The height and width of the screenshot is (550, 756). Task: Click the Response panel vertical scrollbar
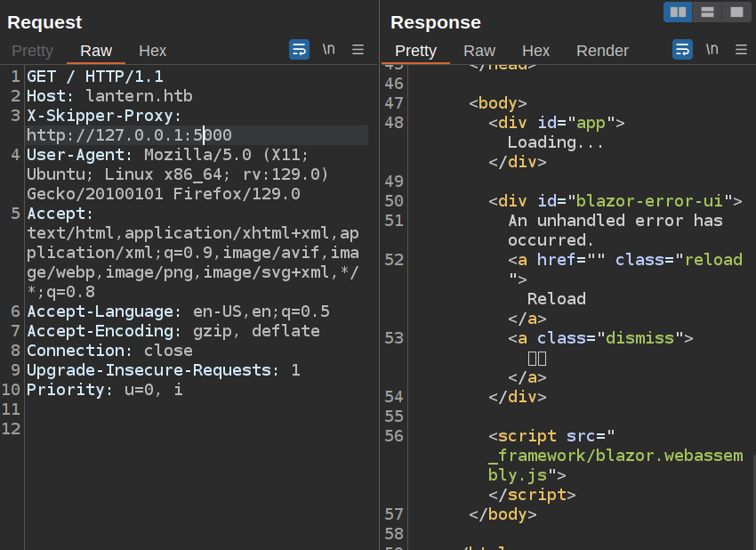[752, 498]
